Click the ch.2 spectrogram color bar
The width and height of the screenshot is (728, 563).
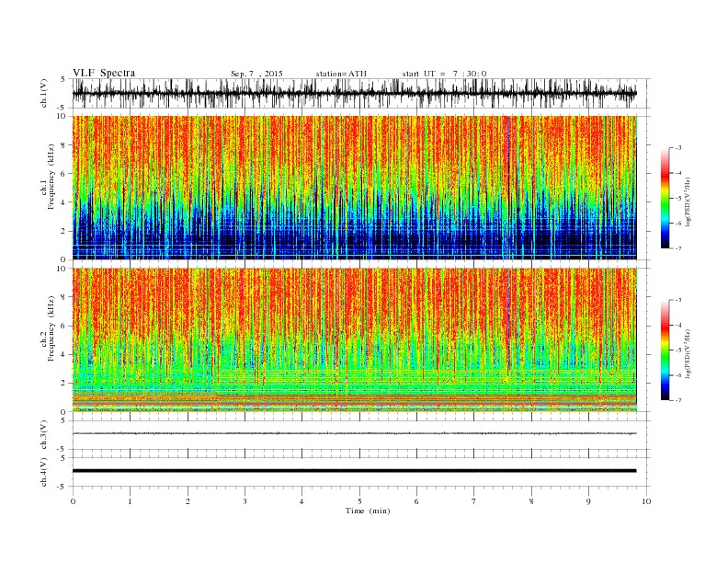coord(665,350)
